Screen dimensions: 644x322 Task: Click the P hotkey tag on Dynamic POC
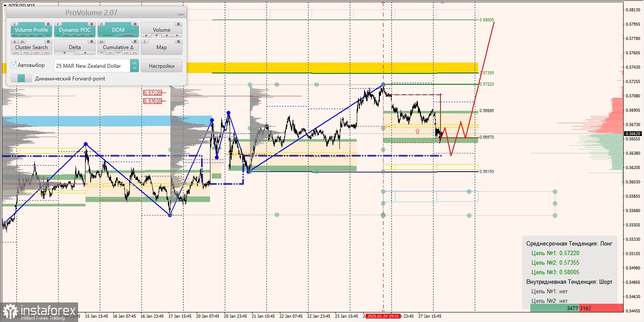[58, 24]
